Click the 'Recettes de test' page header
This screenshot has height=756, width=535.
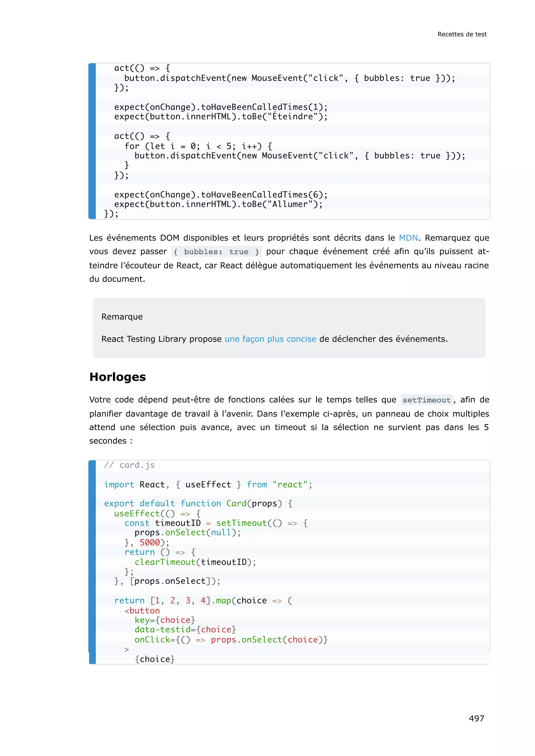(x=462, y=34)
